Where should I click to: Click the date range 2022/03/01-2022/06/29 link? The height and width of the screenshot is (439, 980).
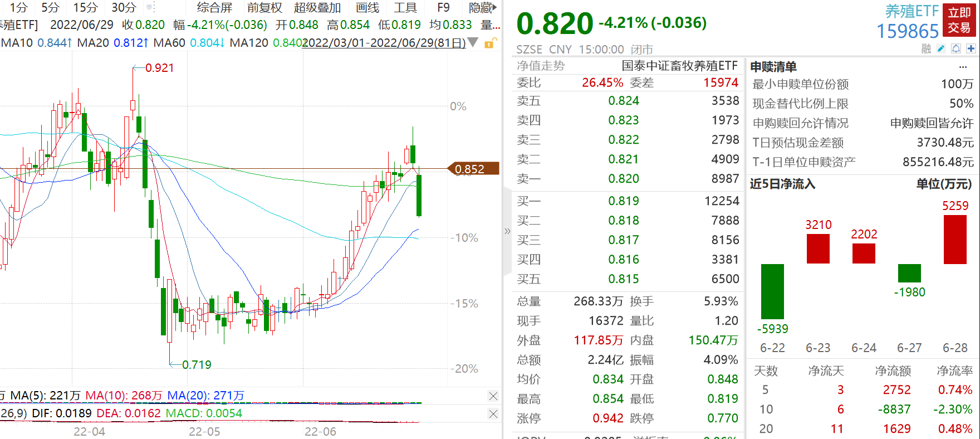click(384, 43)
